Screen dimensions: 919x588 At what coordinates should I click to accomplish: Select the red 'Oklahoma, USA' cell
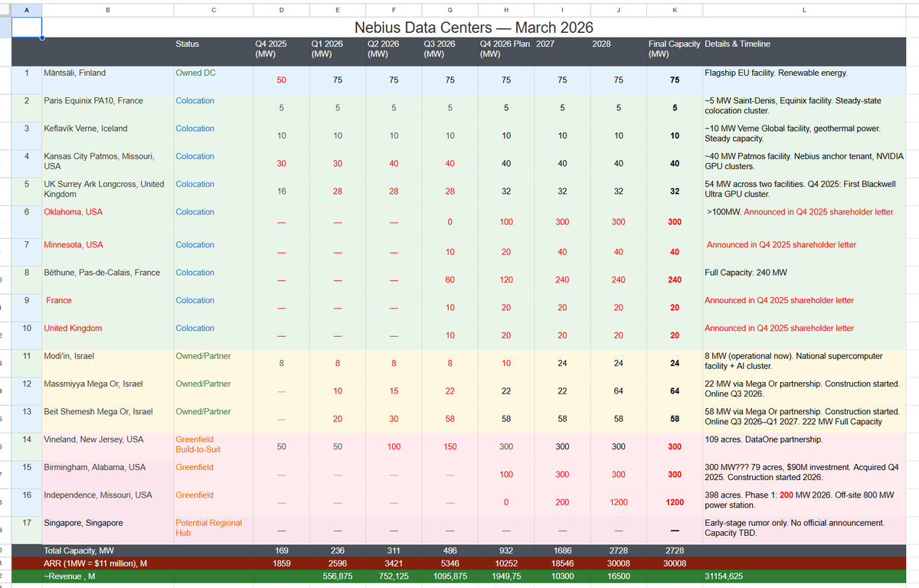[x=107, y=222]
